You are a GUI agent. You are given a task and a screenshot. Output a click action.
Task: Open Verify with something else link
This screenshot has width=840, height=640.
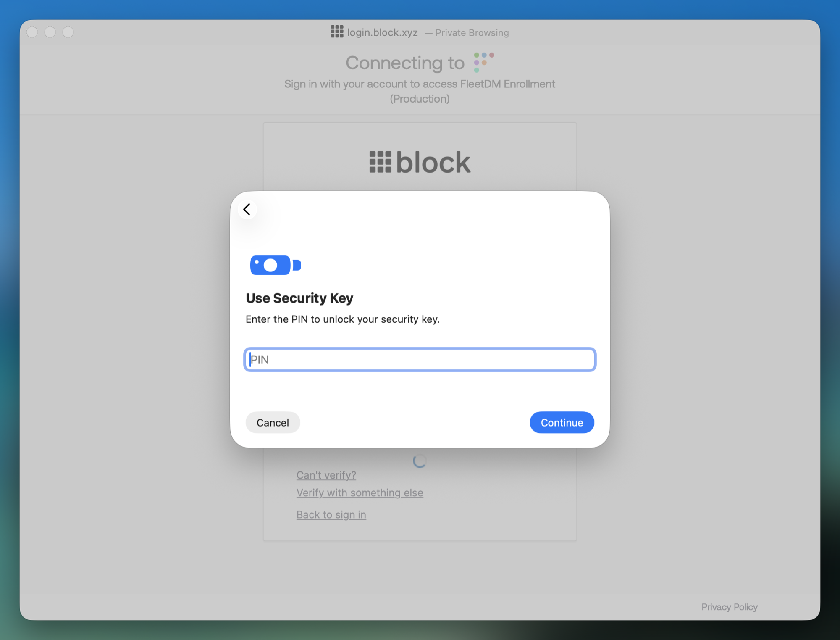coord(360,493)
